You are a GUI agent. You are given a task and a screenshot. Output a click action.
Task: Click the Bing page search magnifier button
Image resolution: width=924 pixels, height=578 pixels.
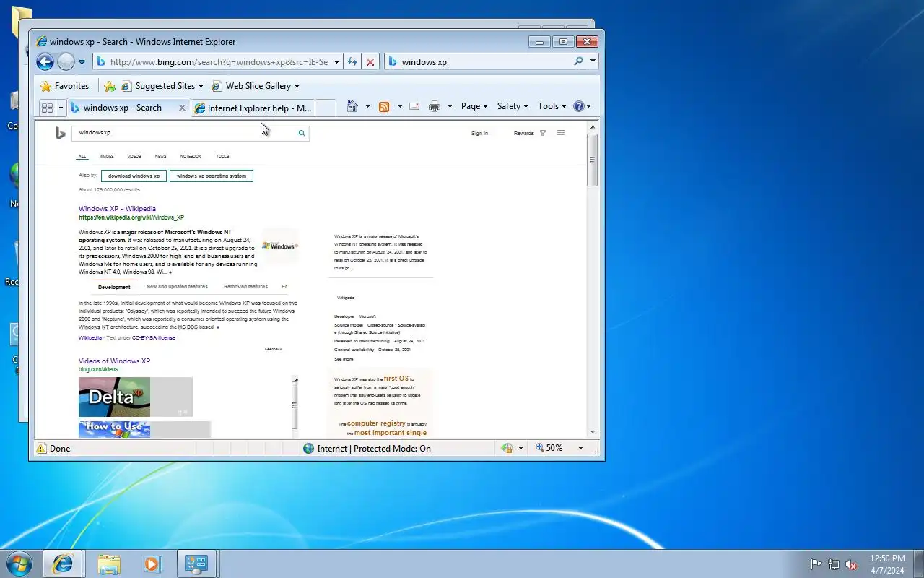tap(302, 133)
